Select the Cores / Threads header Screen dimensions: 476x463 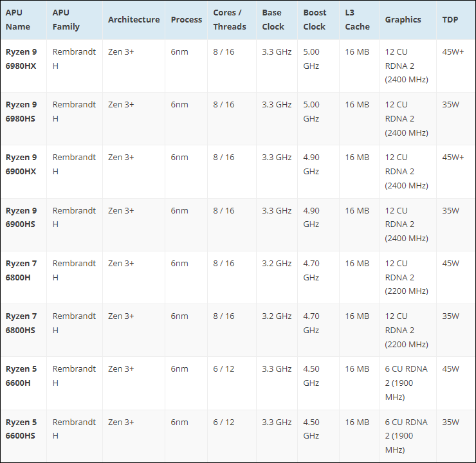point(230,20)
